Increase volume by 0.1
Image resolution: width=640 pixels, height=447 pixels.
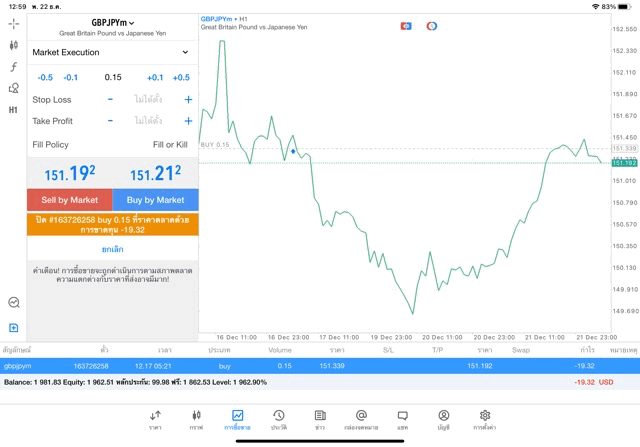coord(155,78)
